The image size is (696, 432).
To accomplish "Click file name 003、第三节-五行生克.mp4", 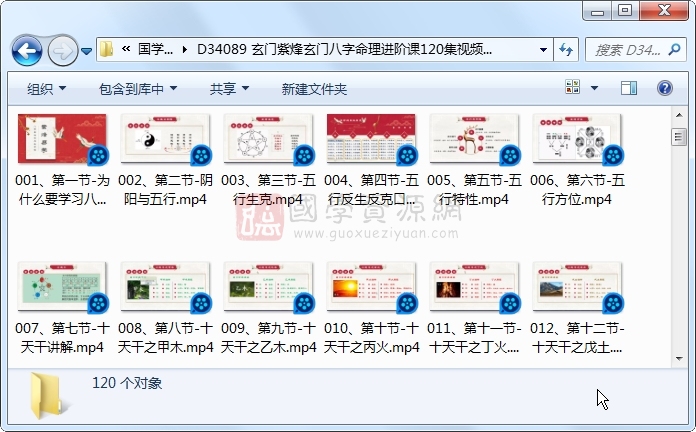I will [x=268, y=190].
